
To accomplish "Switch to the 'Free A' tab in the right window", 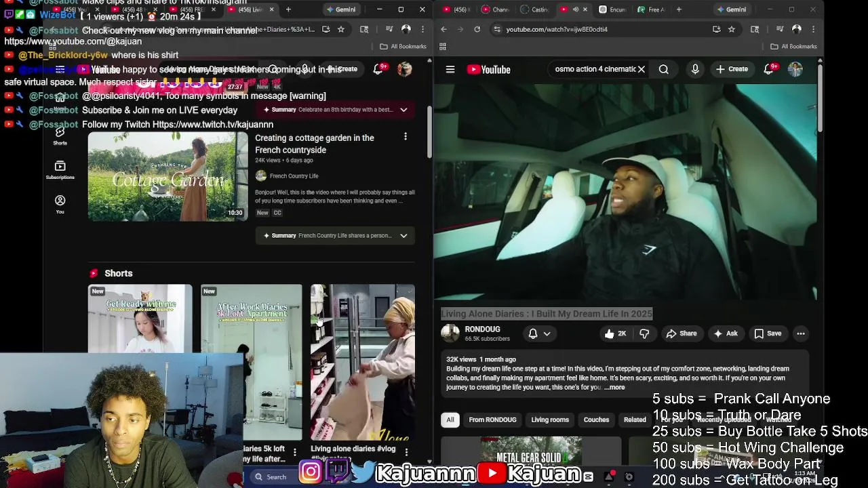I will [x=652, y=9].
